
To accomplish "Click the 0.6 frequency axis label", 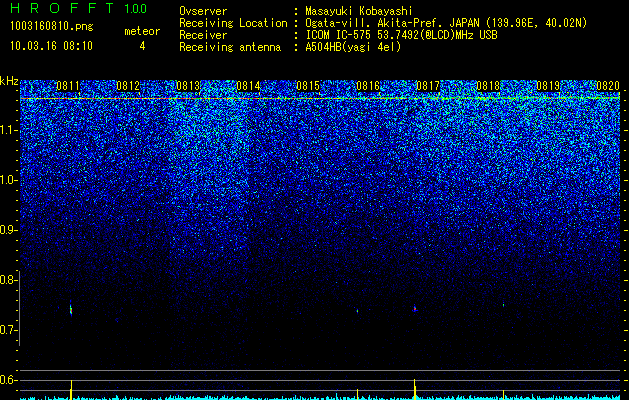I will (x=8, y=380).
